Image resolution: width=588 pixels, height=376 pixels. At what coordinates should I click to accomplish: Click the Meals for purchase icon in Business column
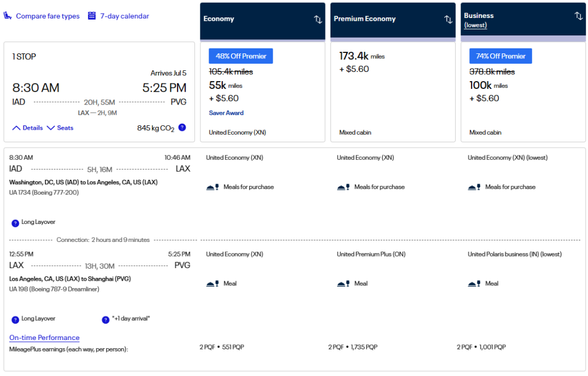coord(474,187)
